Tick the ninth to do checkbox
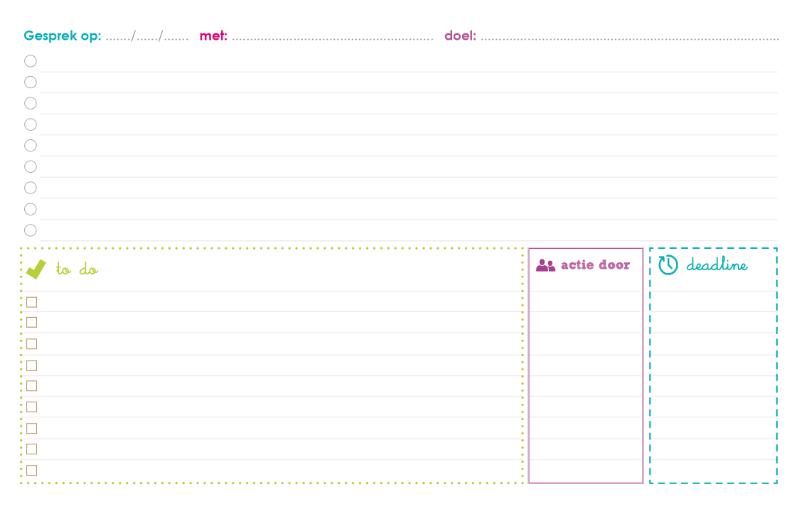Screen dimensions: 800x505 32,470
